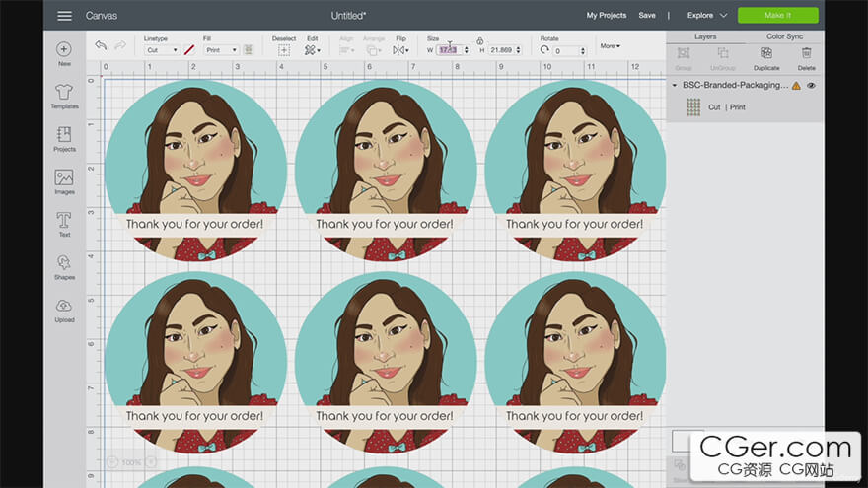This screenshot has height=488, width=868.
Task: Hide the BSC-Branded-Packaging layer
Action: pos(811,85)
